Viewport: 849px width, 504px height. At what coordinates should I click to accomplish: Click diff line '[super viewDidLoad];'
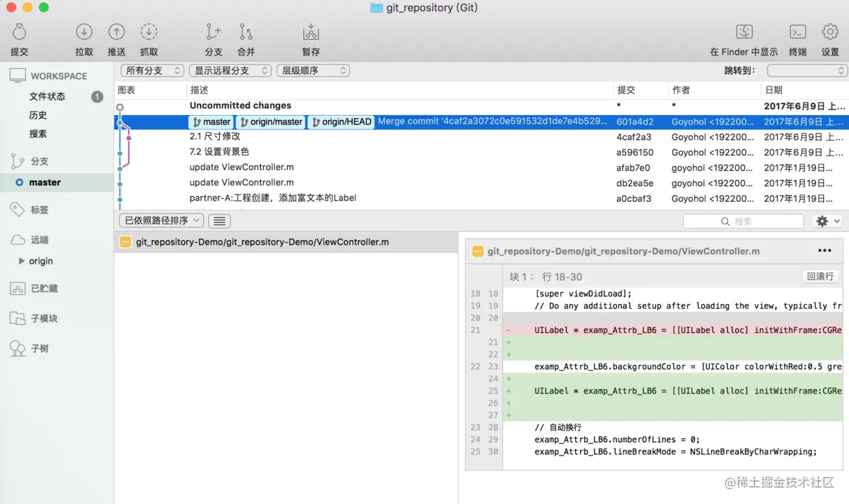pyautogui.click(x=583, y=294)
